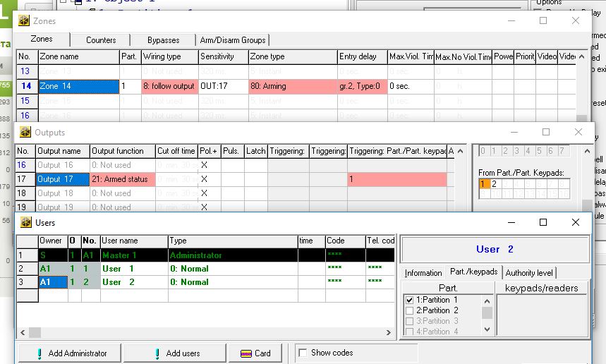Click the Output function column header
This screenshot has height=364, width=606.
[123, 151]
